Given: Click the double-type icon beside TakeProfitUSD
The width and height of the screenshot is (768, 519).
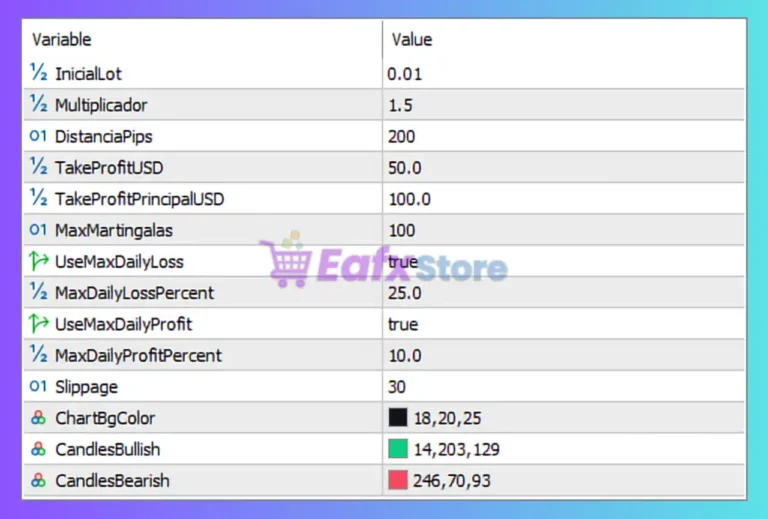Looking at the screenshot, I should (x=39, y=166).
